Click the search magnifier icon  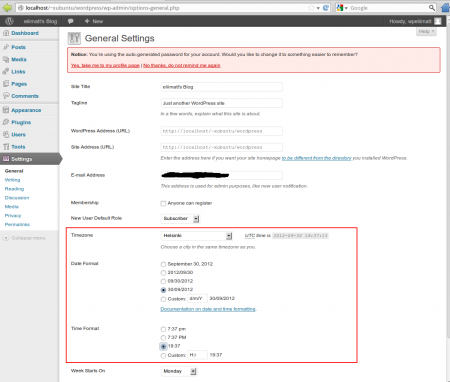click(x=432, y=8)
